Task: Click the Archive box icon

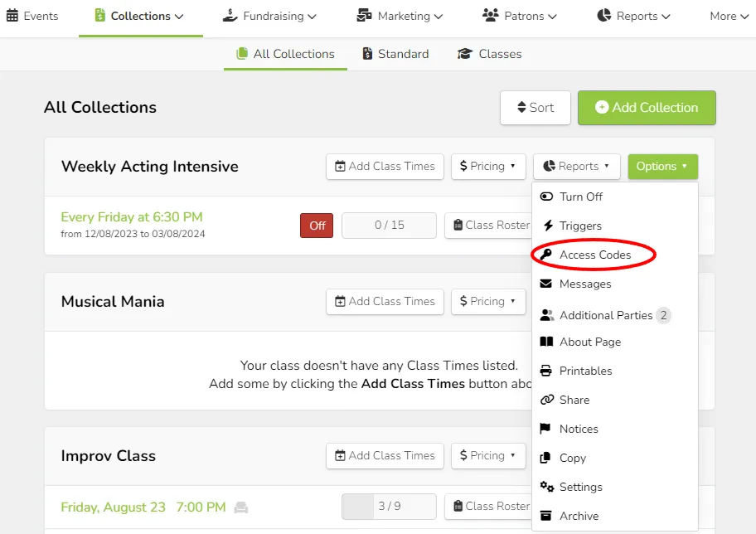Action: [x=545, y=516]
